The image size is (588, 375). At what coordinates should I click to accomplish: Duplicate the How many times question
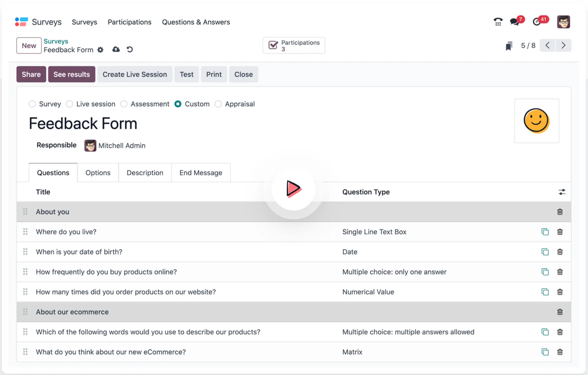click(x=545, y=292)
